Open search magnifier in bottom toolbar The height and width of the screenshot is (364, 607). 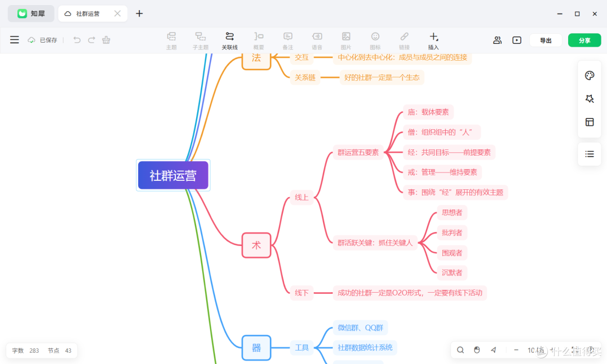coord(460,350)
